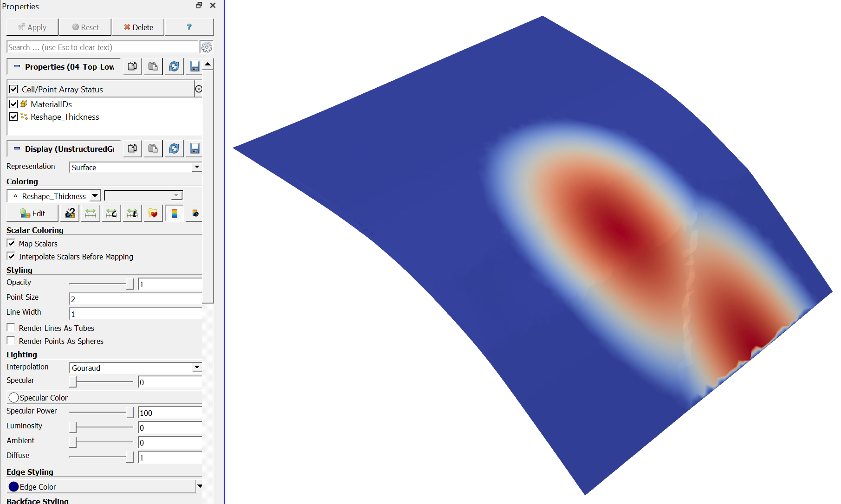Choose a color map preset
The width and height of the screenshot is (841, 504).
(153, 213)
